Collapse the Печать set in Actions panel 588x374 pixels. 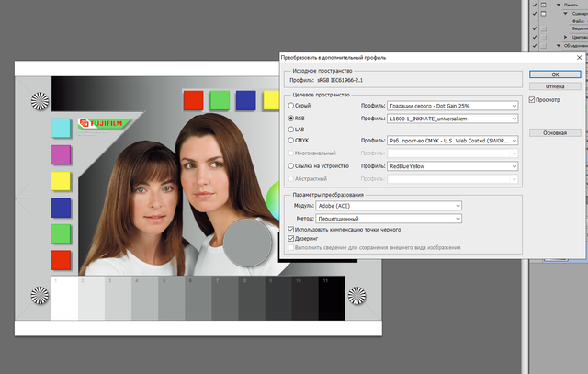point(559,5)
